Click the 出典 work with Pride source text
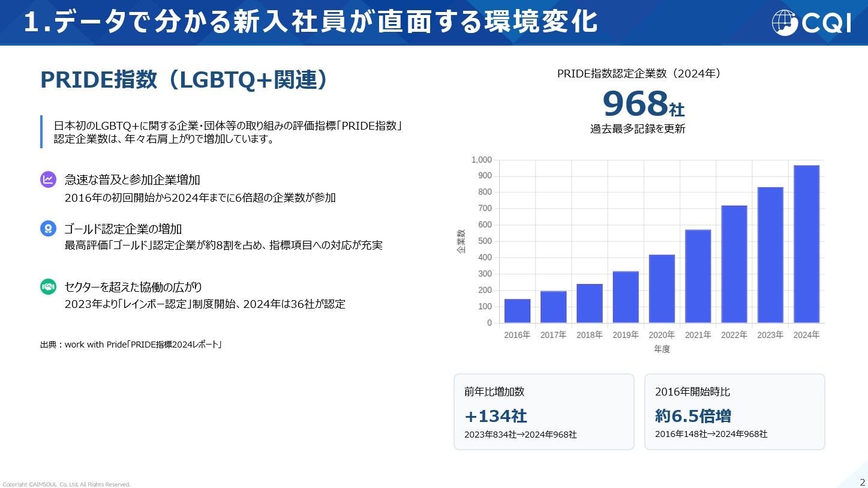 (x=131, y=345)
